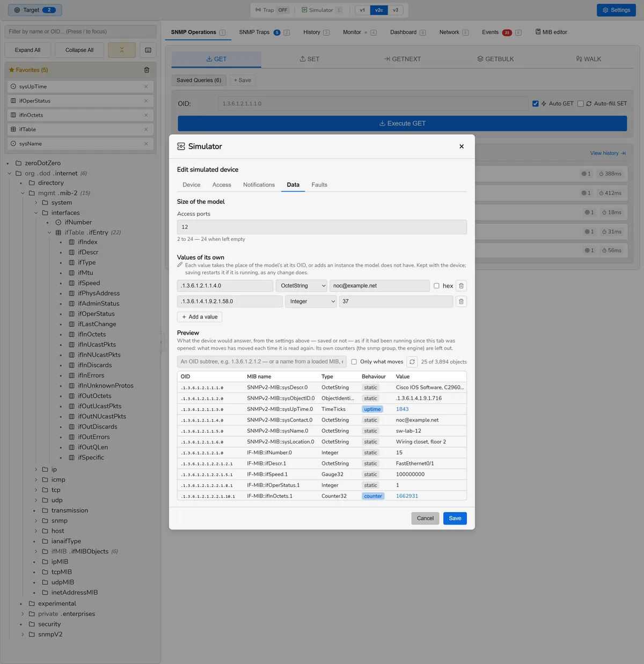
Task: Cancel the Simulator dialog
Action: click(x=425, y=518)
